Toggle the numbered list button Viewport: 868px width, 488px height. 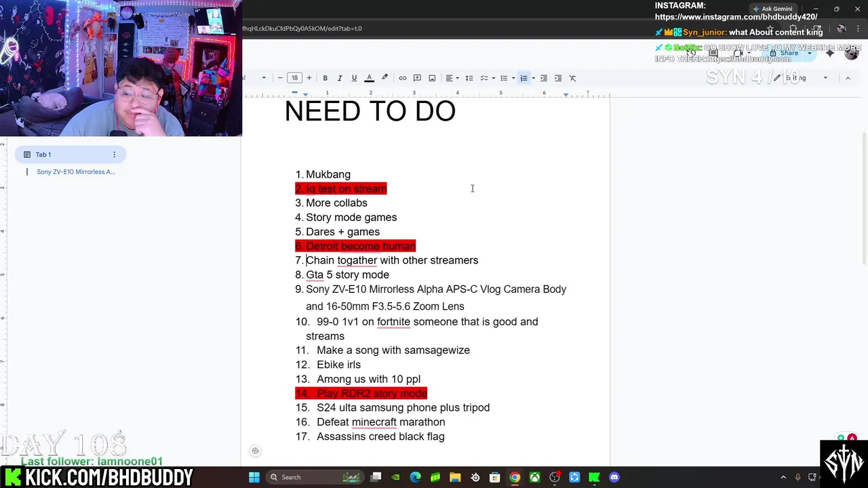[524, 78]
